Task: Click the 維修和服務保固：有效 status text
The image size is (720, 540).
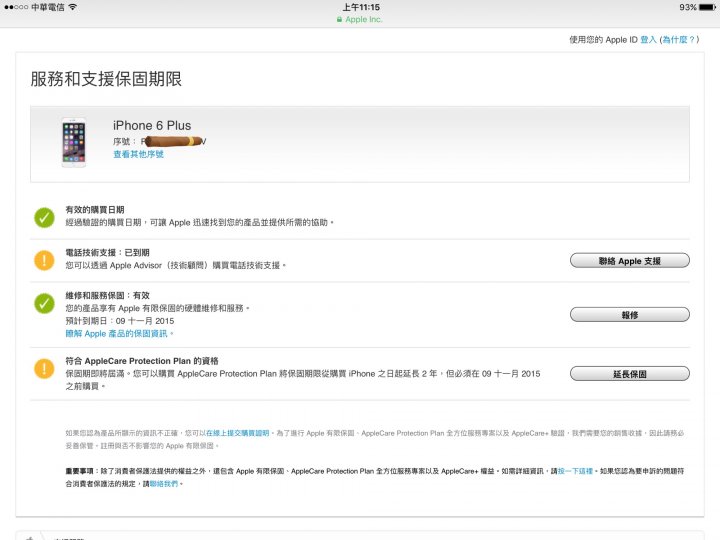Action: (107, 295)
